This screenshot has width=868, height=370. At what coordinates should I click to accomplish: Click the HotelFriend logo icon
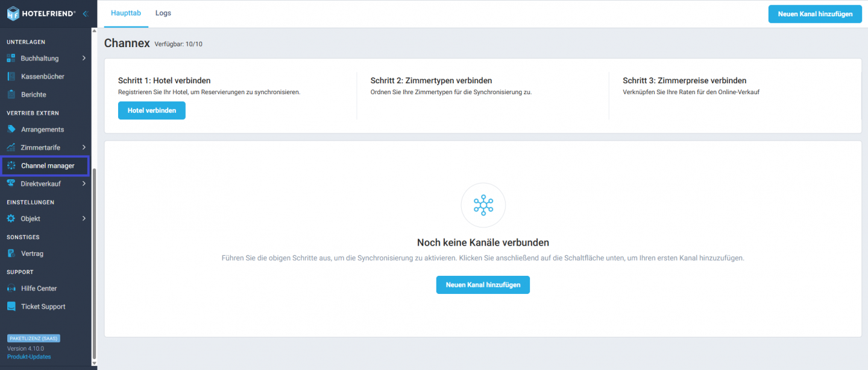point(13,13)
